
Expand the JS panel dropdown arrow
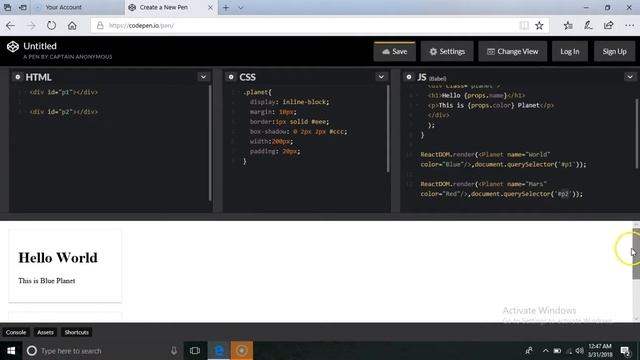[x=630, y=77]
